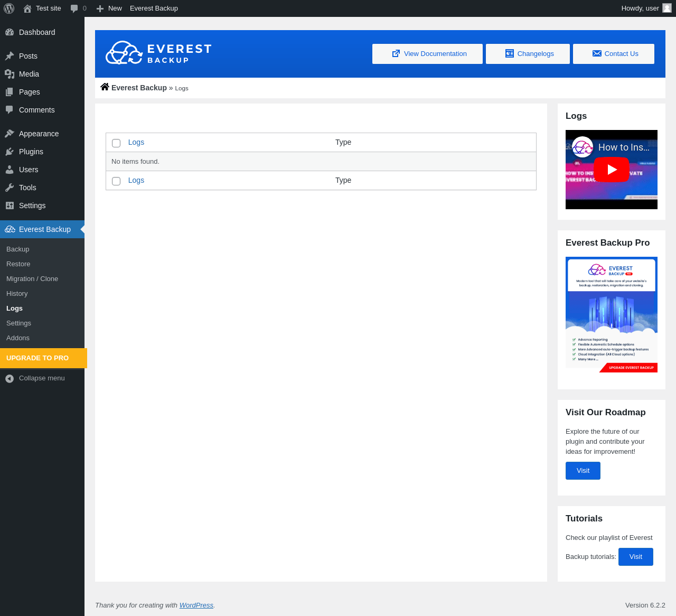676x616 pixels.
Task: Click Visit button beside Backup tutorials
Action: coord(636,557)
